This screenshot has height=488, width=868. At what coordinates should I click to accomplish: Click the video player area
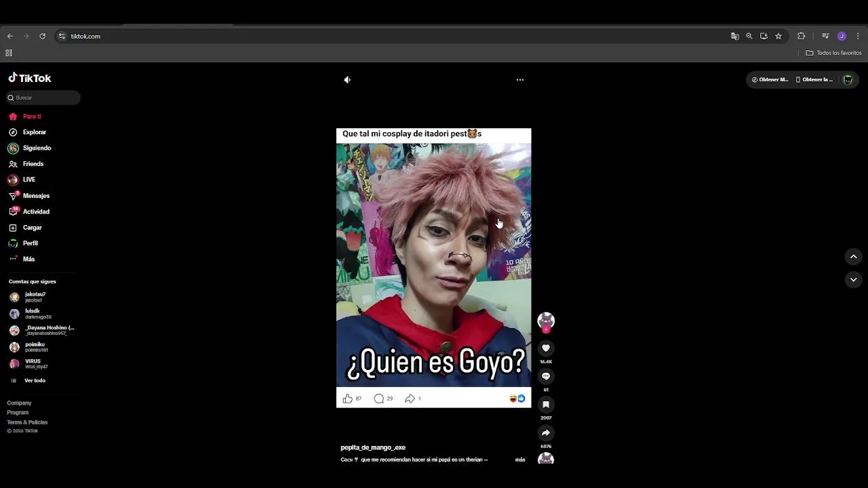point(434,268)
